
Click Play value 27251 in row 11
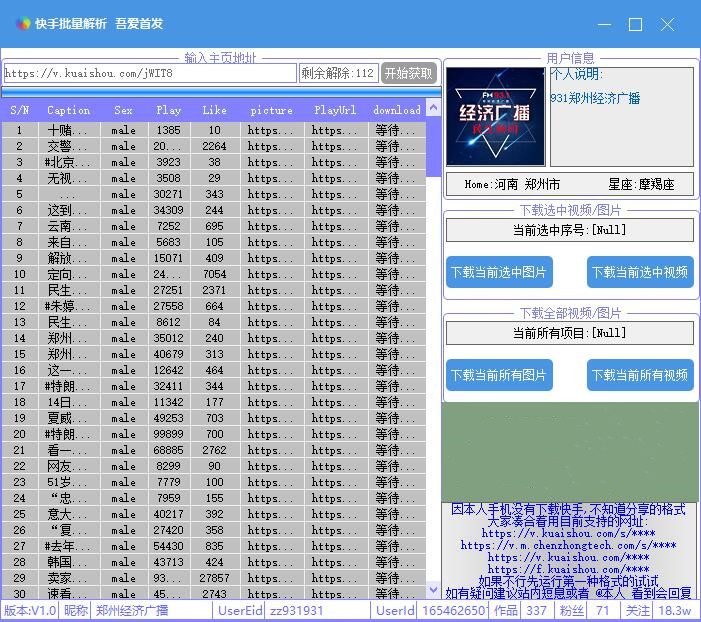(x=169, y=290)
